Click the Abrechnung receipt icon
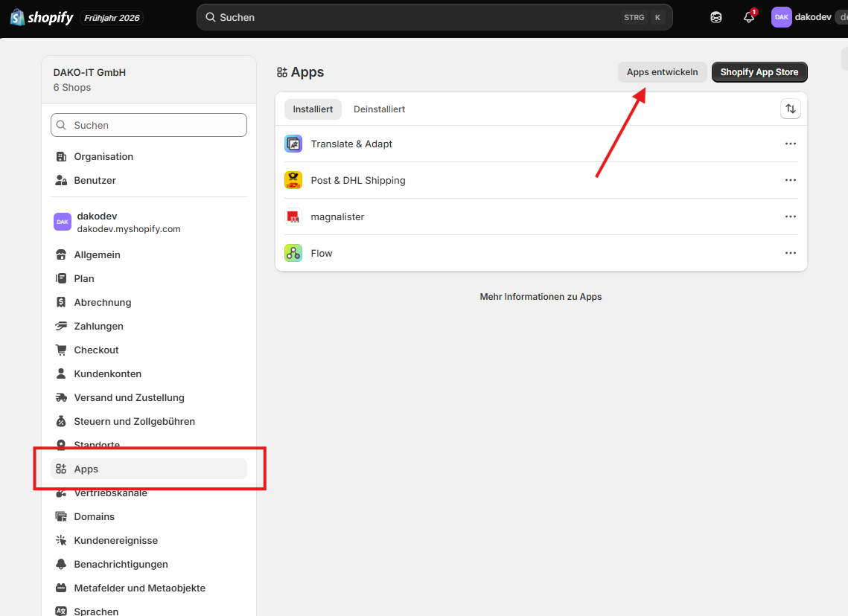Image resolution: width=848 pixels, height=616 pixels. click(x=61, y=302)
